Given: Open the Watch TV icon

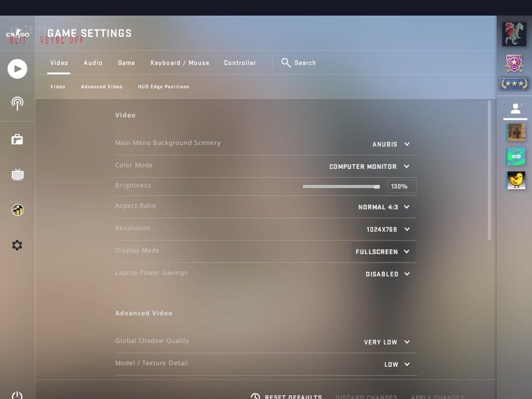Looking at the screenshot, I should pyautogui.click(x=17, y=175).
